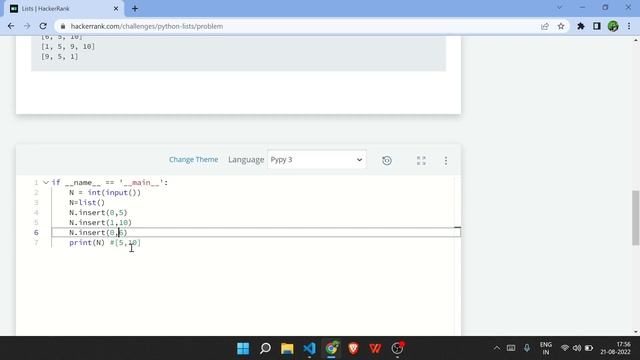Viewport: 640px width, 360px height.
Task: Click the print(N) code line
Action: pos(105,242)
